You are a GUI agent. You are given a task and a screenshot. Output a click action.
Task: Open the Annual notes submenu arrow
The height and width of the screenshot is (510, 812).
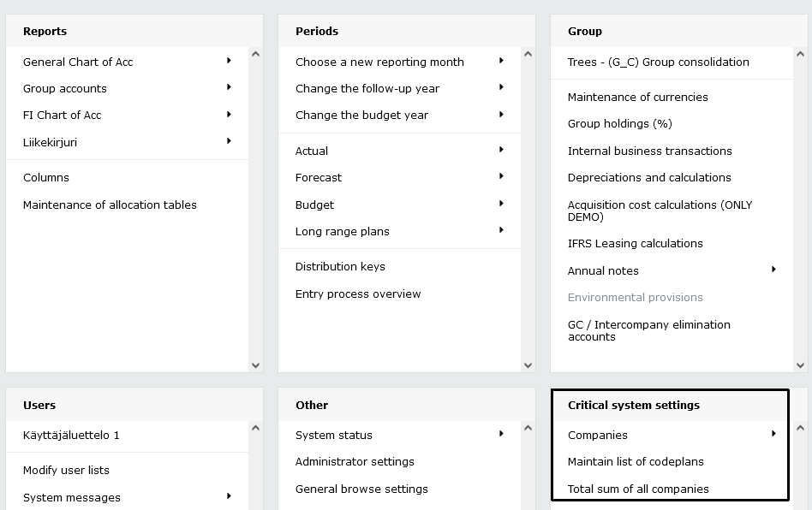(x=773, y=269)
